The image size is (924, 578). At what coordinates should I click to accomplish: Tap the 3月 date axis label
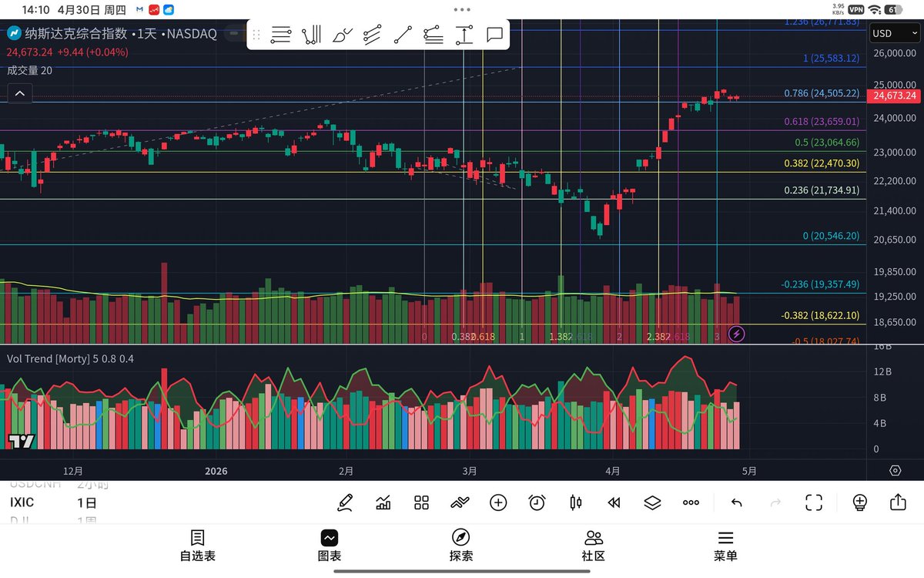pyautogui.click(x=470, y=470)
